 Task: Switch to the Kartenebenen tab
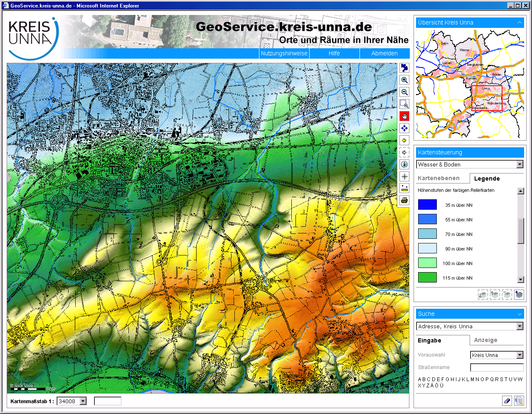438,178
